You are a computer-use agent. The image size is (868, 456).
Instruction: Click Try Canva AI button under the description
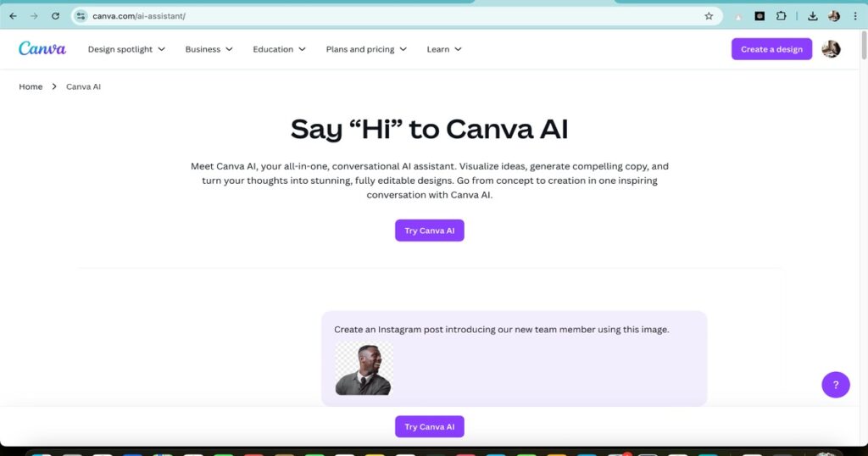tap(430, 231)
